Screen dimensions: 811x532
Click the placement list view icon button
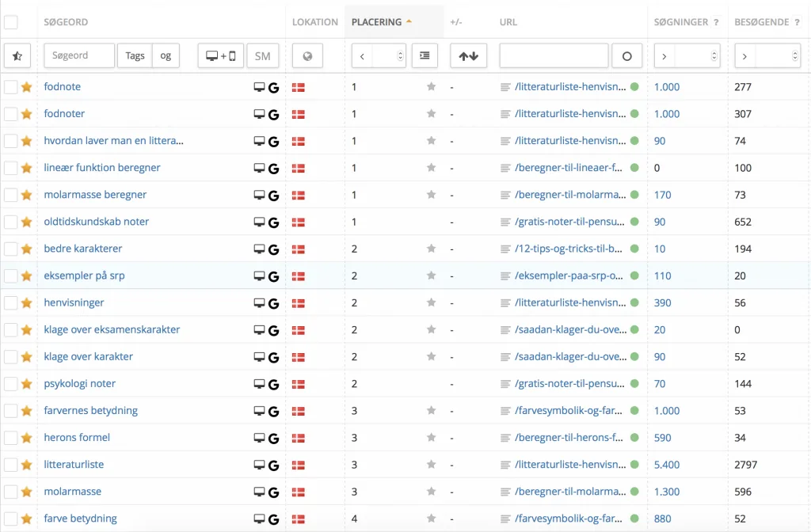pos(425,56)
